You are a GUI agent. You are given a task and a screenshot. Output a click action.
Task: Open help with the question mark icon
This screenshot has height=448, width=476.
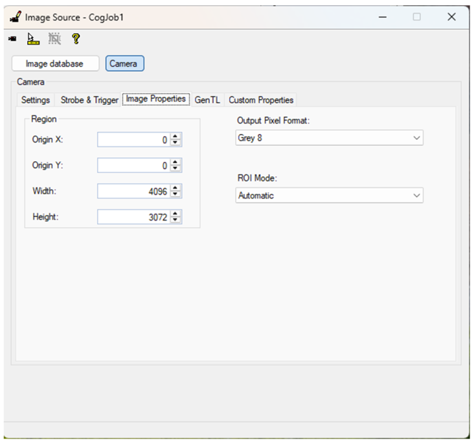coord(76,39)
